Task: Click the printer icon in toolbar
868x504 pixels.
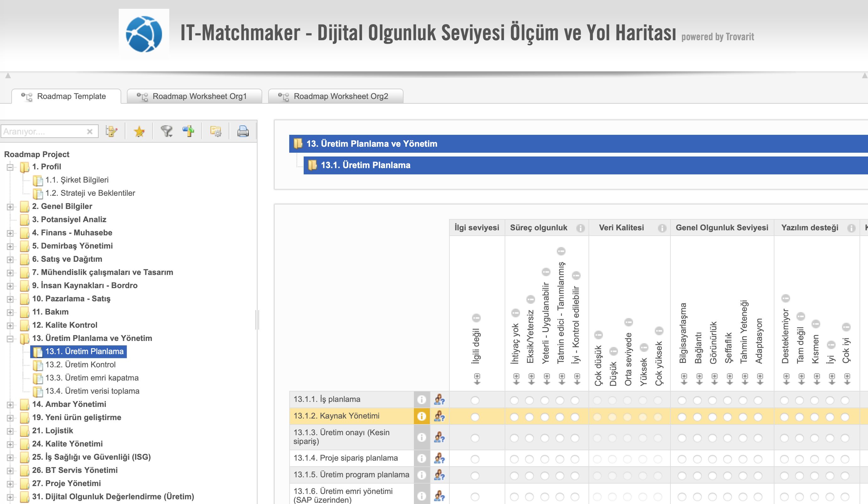Action: [243, 131]
